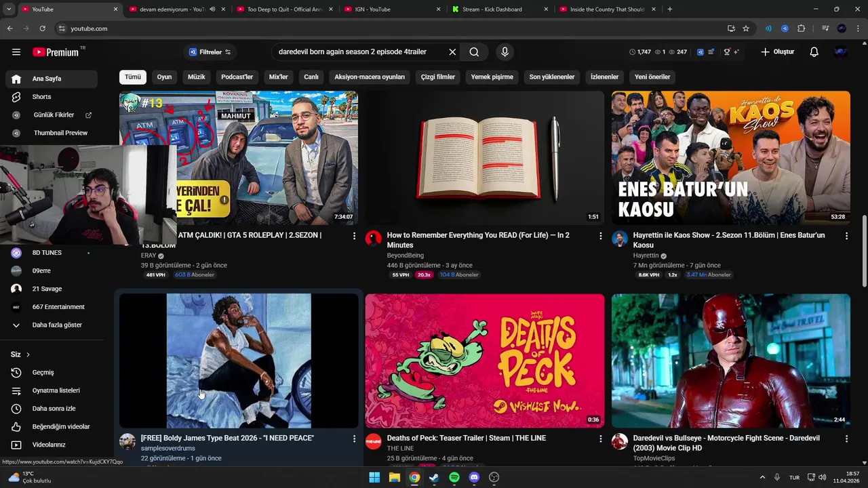Open the samplesoverdrums channel name
868x488 pixels.
tap(168, 449)
